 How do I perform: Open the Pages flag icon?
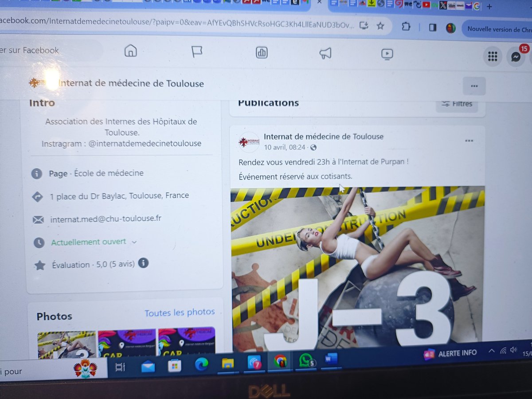coord(196,51)
